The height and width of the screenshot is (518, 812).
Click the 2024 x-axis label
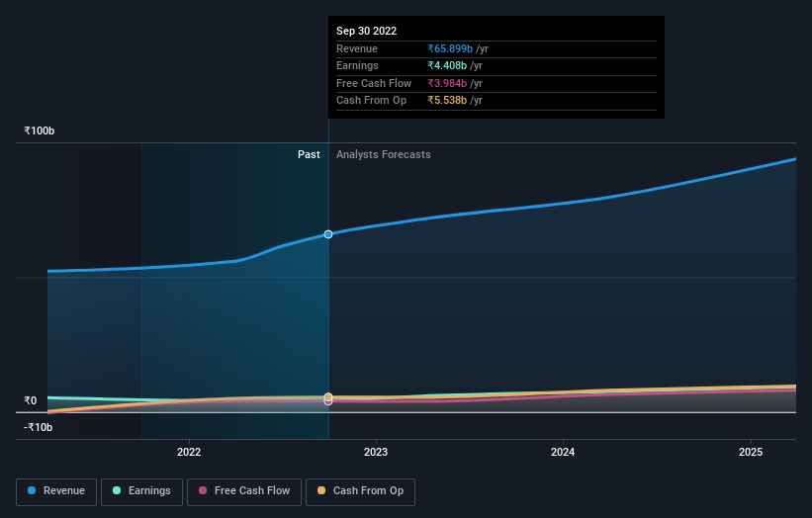(563, 452)
